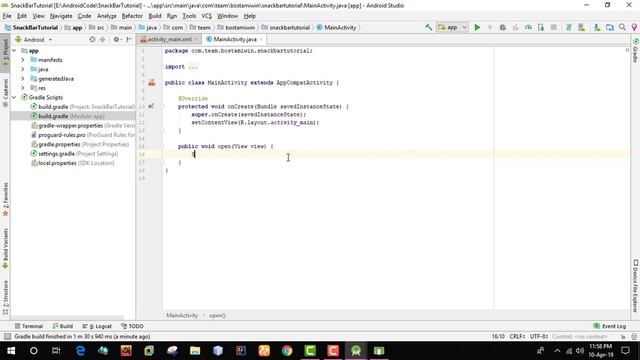
Task: Open Search Everywhere magnifier icon
Action: (622, 27)
